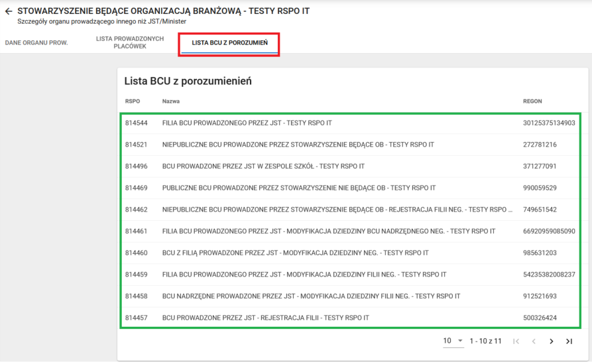
Task: Open row with RSPO 814544
Action: click(x=247, y=123)
